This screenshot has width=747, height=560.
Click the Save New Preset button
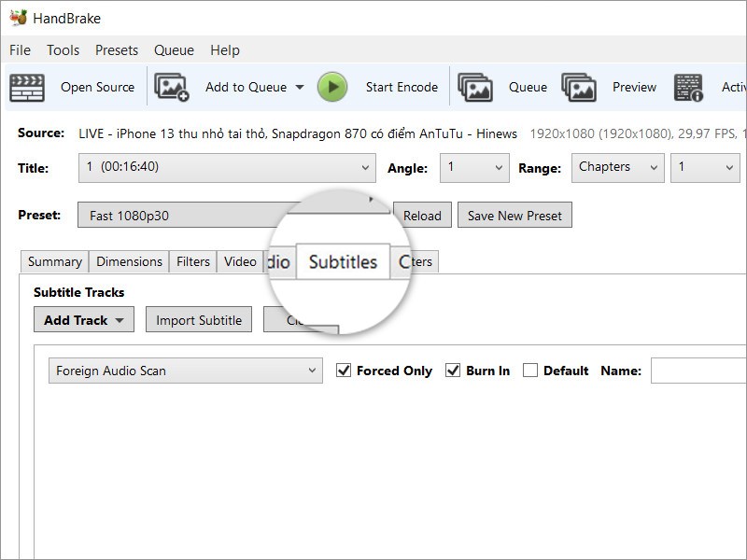tap(514, 216)
